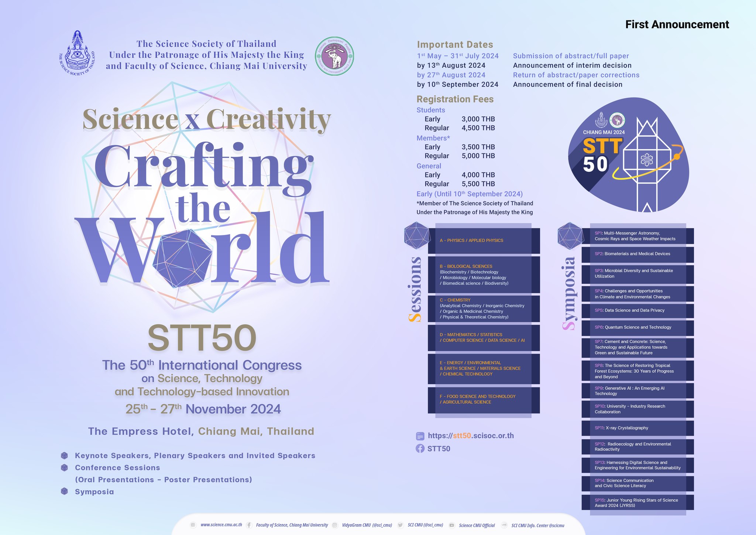This screenshot has height=535, width=756.
Task: Click the Chiang Mai University elephant seal
Action: click(334, 56)
